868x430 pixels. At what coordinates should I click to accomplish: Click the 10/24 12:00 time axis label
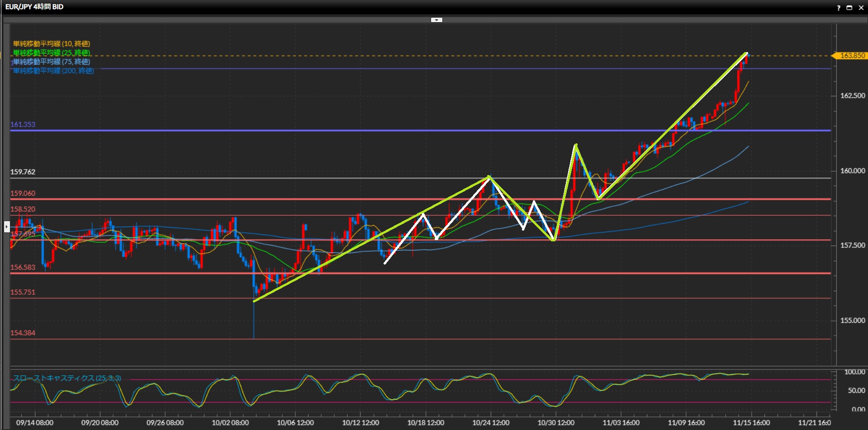pyautogui.click(x=491, y=423)
